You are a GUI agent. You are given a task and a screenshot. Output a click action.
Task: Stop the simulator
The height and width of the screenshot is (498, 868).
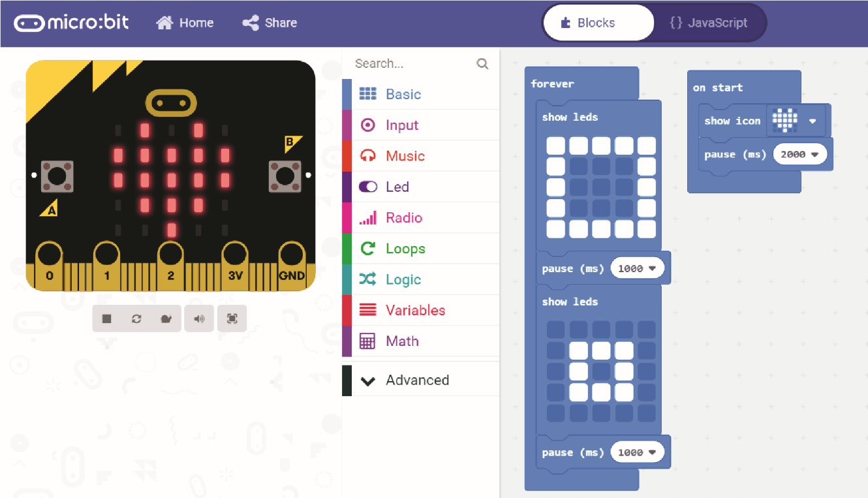coord(107,319)
